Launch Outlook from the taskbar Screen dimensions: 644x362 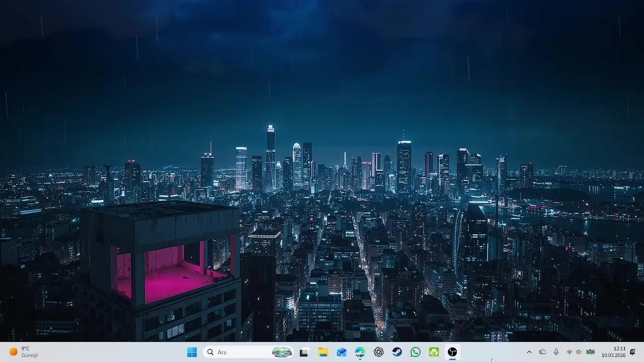click(x=342, y=352)
